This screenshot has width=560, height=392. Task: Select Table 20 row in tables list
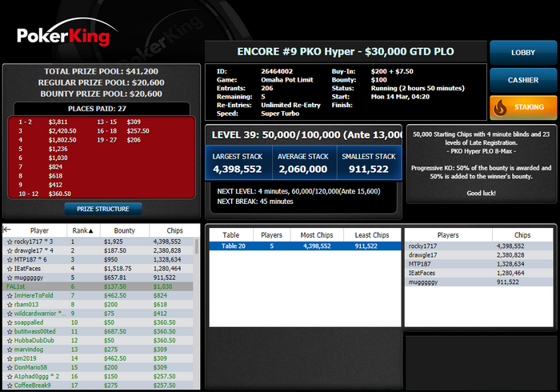(305, 246)
